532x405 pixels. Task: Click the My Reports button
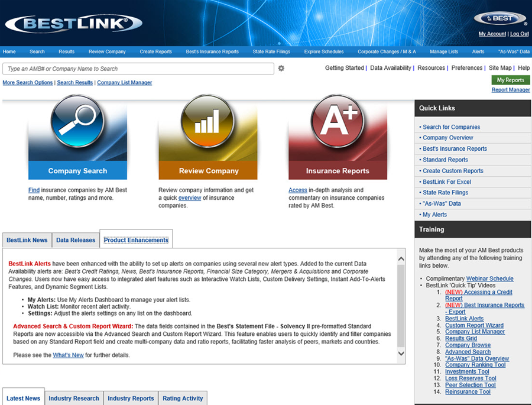pos(511,80)
